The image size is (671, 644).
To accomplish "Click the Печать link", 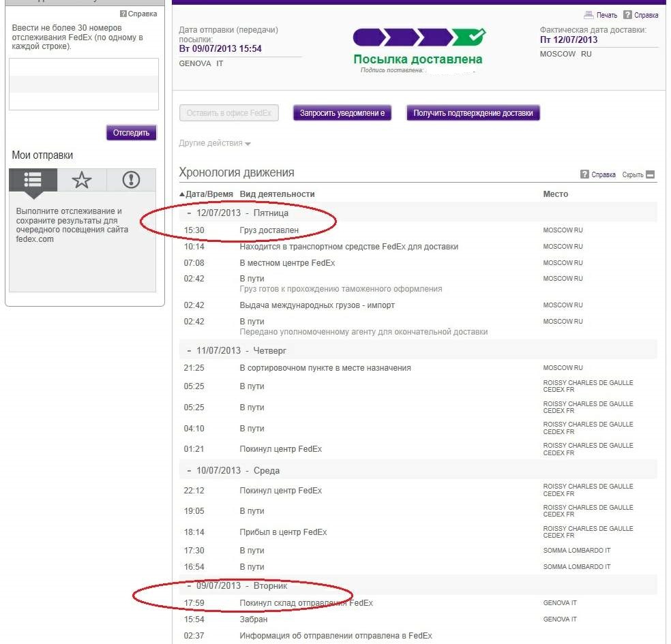I will [x=607, y=16].
